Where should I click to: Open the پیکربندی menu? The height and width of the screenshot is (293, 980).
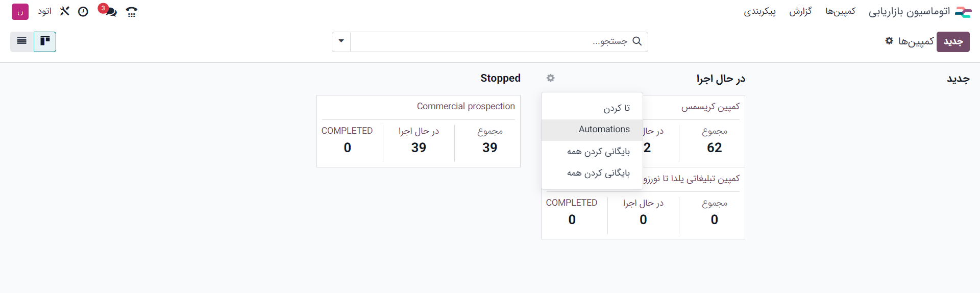[759, 11]
